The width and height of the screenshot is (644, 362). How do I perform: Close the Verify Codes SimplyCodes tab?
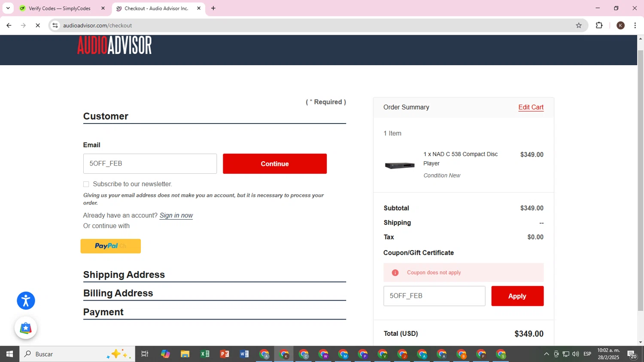103,8
